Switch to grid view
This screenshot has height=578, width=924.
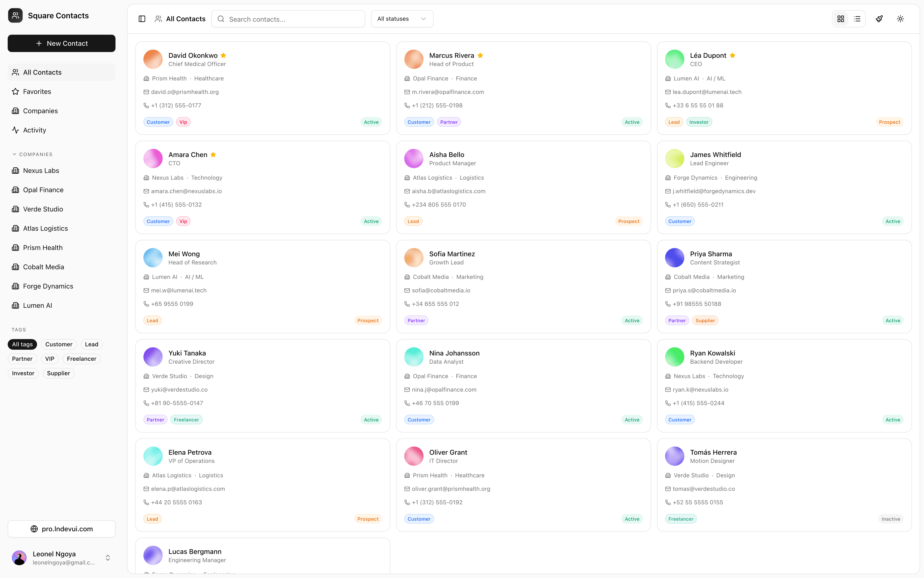pyautogui.click(x=841, y=19)
